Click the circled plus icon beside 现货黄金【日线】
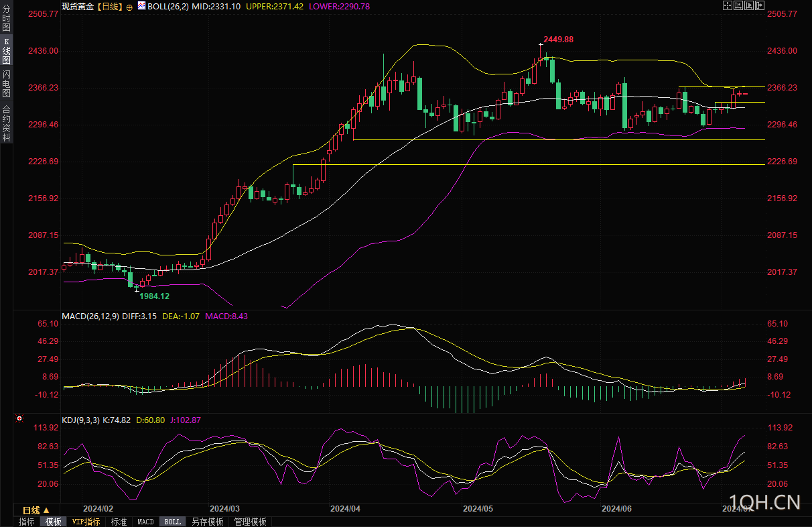Viewport: 812px width, 527px height. (129, 6)
